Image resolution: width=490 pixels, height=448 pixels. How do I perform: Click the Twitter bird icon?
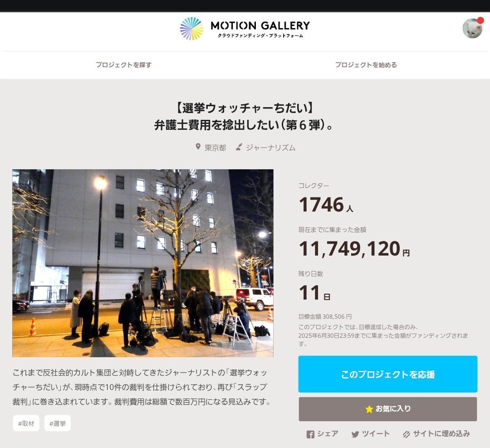click(x=355, y=434)
